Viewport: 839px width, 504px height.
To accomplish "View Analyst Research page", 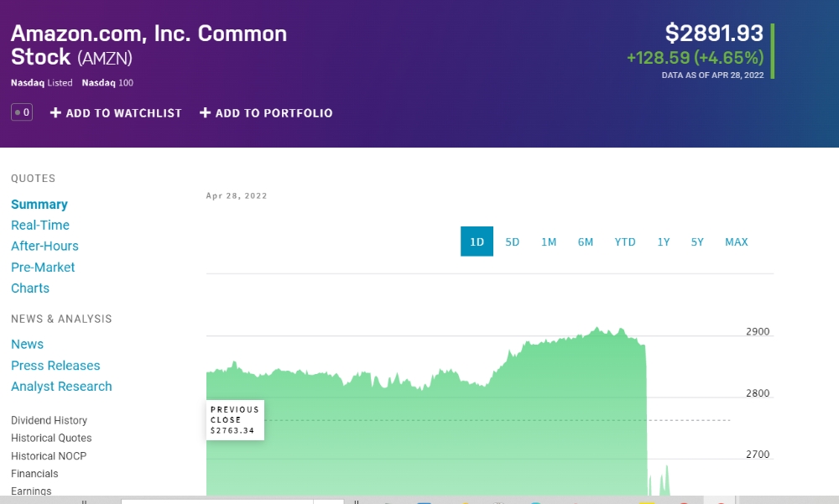I will (61, 387).
